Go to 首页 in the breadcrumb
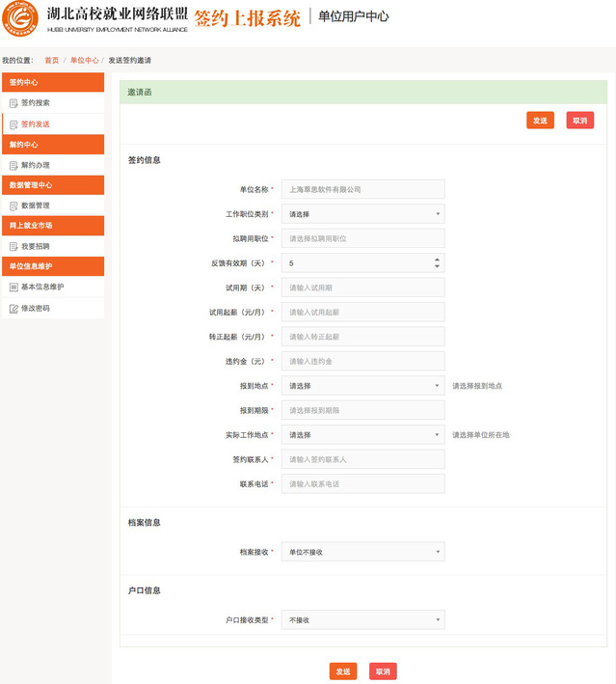The image size is (616, 684). point(51,60)
